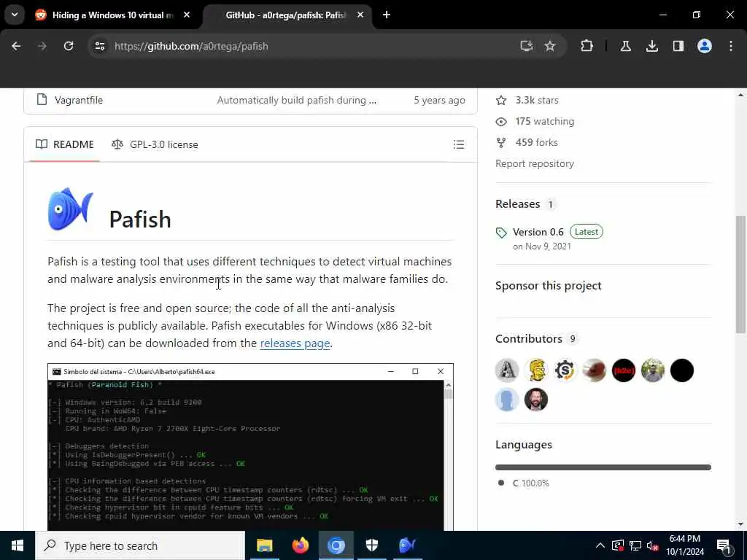View the 175 watching link
The height and width of the screenshot is (560, 747).
point(535,122)
